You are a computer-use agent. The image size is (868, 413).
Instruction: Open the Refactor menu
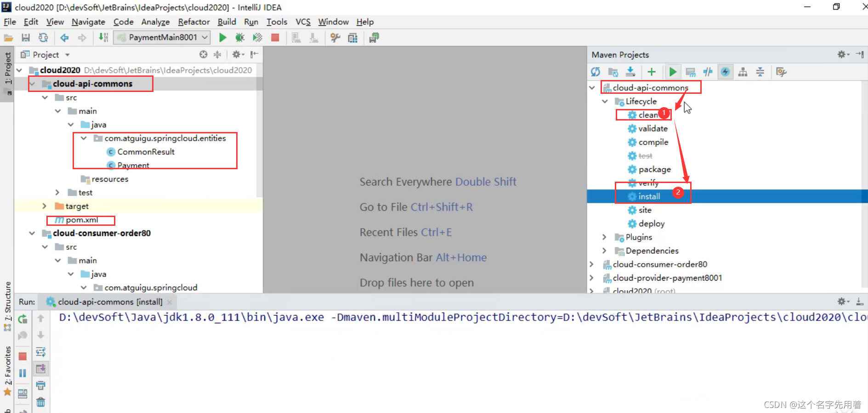click(x=194, y=22)
